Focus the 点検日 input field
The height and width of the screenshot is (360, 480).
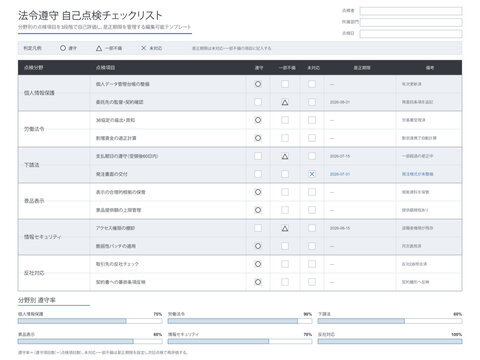[x=411, y=34]
